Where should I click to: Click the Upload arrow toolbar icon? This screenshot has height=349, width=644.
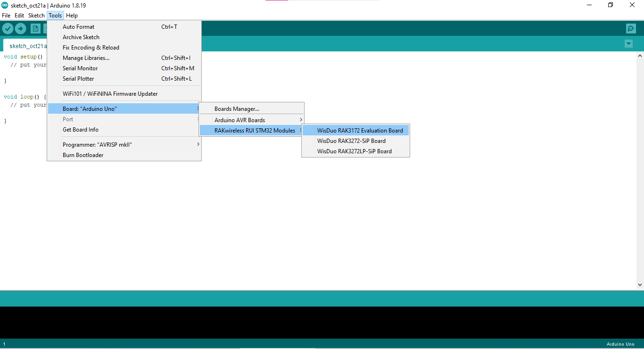click(20, 29)
